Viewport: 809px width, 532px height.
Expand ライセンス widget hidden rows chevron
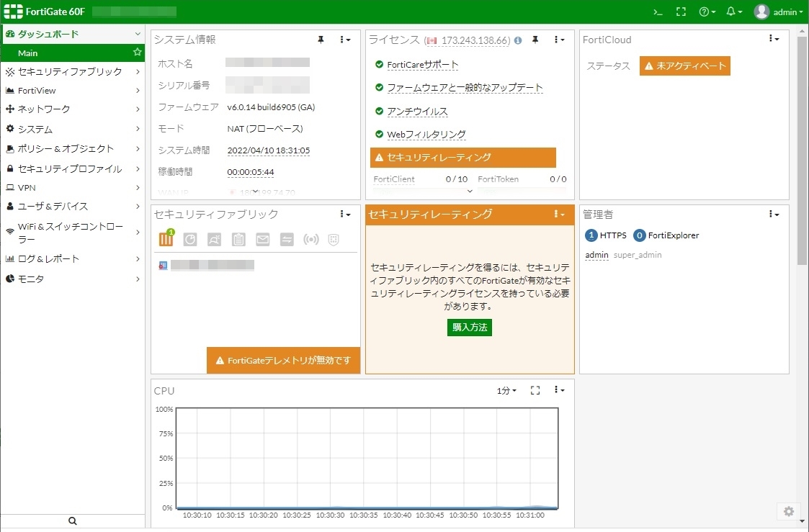pyautogui.click(x=470, y=191)
